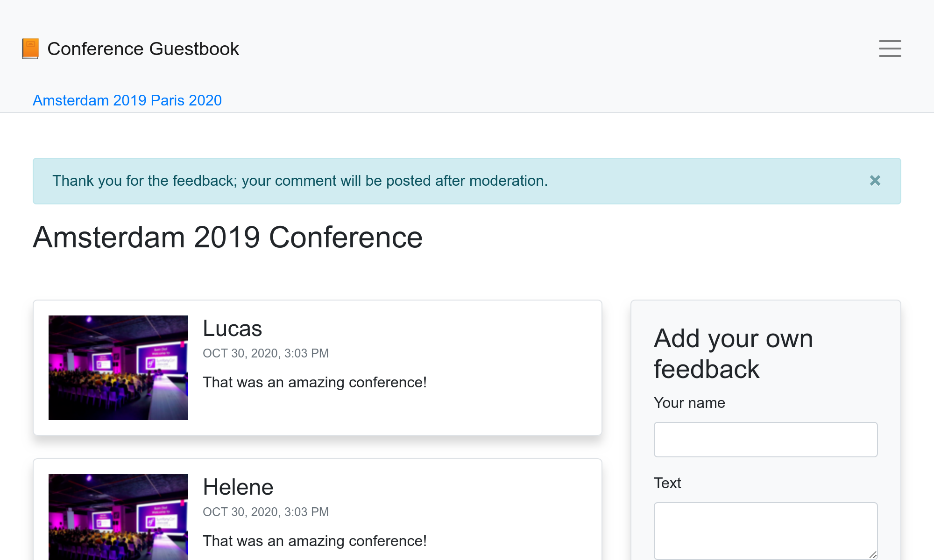934x560 pixels.
Task: Open Helene's conference photo thumbnail
Action: pyautogui.click(x=118, y=517)
